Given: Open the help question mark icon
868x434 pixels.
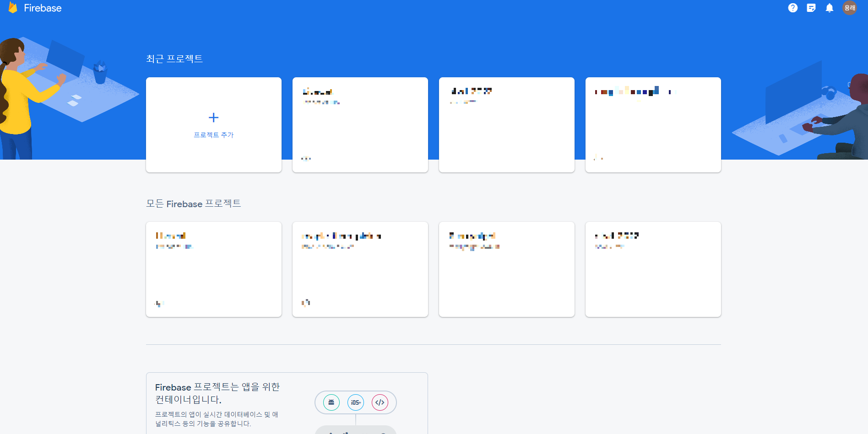Looking at the screenshot, I should click(x=793, y=8).
